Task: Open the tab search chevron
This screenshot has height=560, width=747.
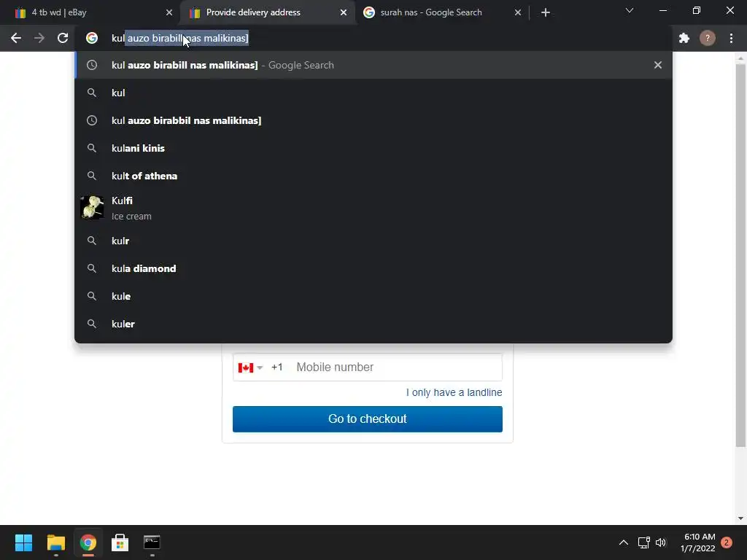Action: pos(630,10)
